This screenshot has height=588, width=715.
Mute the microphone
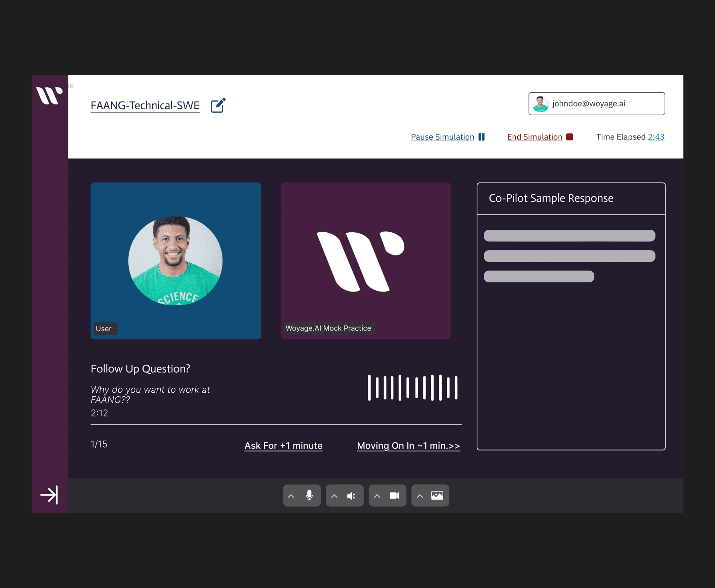(x=309, y=496)
